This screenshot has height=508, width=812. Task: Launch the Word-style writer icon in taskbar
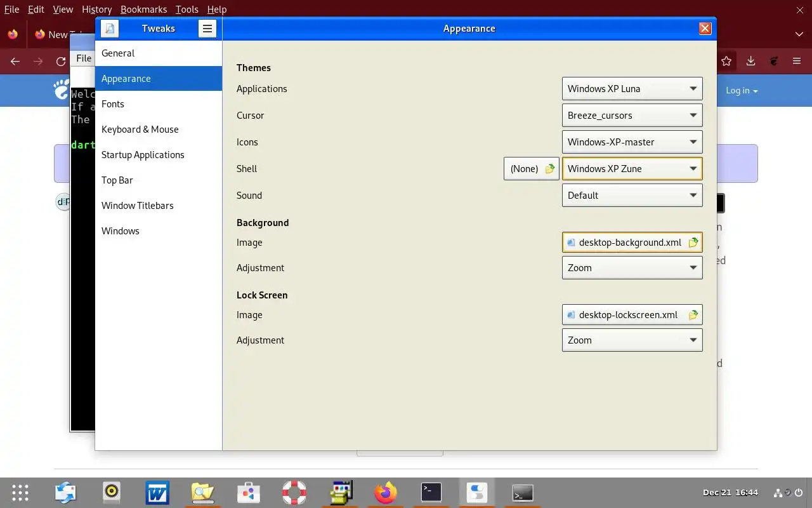(x=157, y=493)
